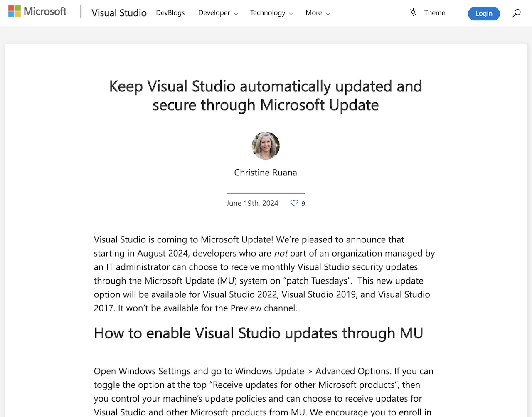
Task: Click heading How to enable Visual Studio updates
Action: coord(259,333)
